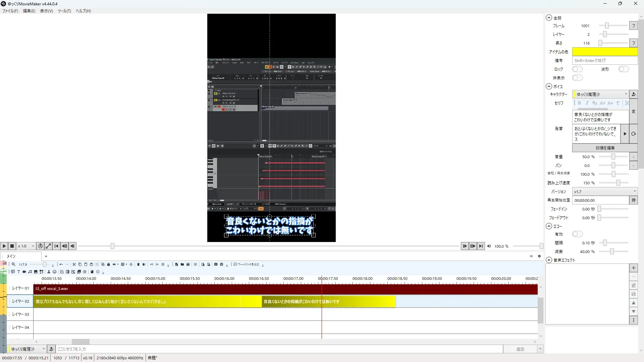Click the cut scissors icon in timeline toolbar

click(x=74, y=264)
